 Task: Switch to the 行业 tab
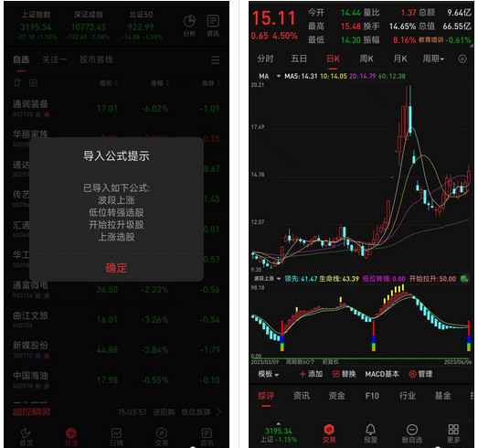[x=408, y=396]
